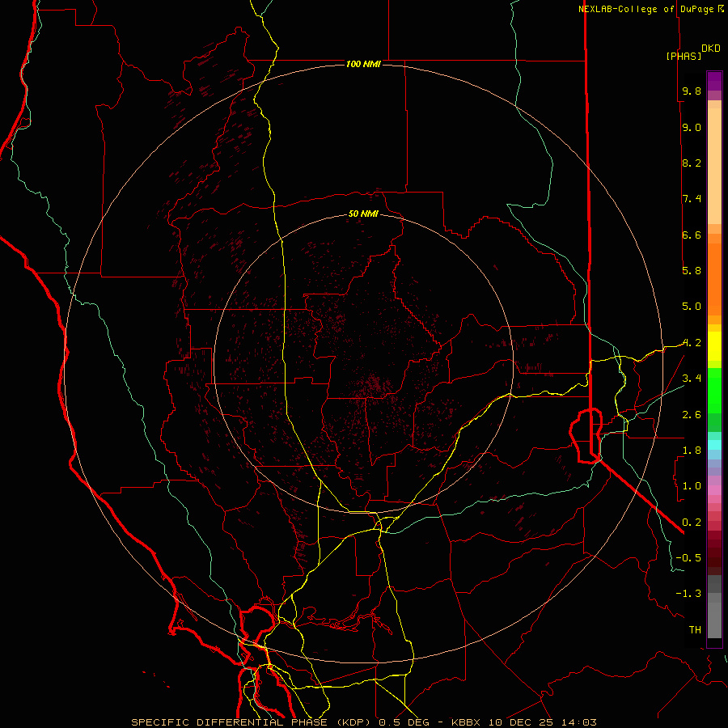Click the 3.4 value on color scale
The image size is (728, 728).
coord(692,378)
